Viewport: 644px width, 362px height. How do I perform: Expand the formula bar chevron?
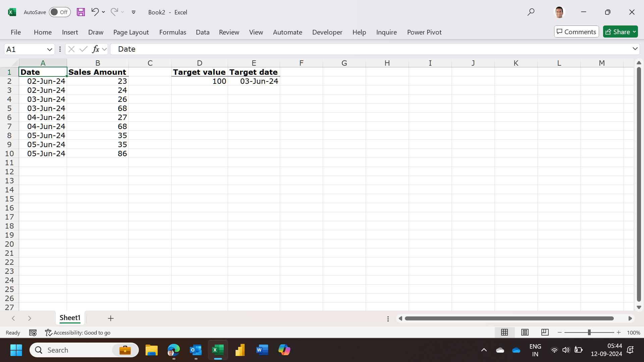[x=635, y=49]
